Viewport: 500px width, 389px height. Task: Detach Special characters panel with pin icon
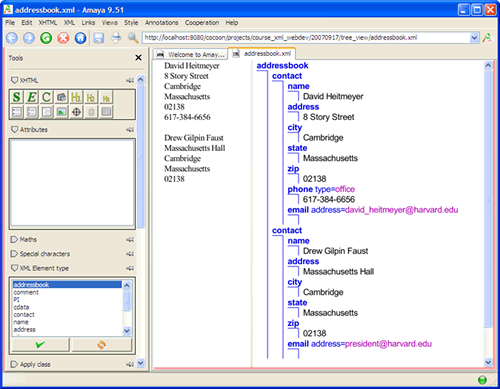click(130, 254)
